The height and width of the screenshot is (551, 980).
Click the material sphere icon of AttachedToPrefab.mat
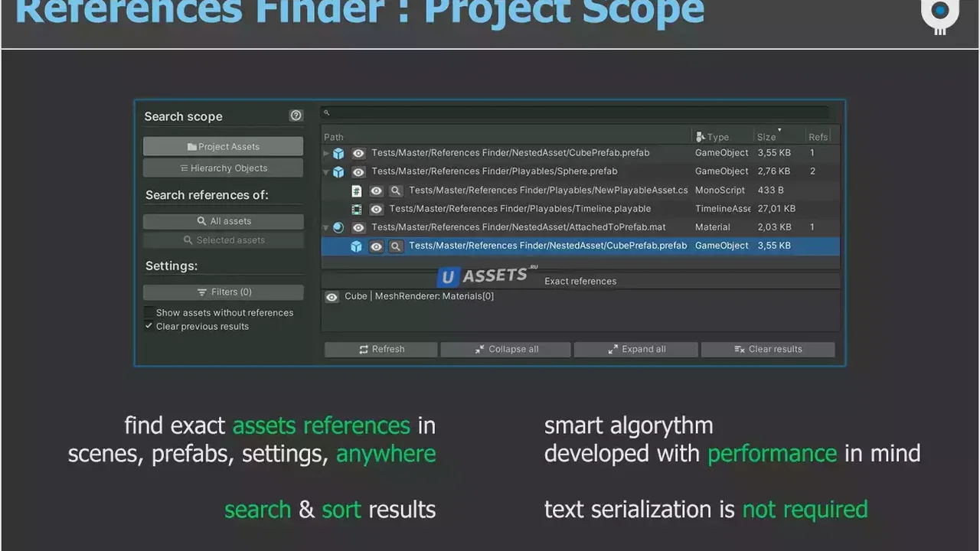[338, 227]
